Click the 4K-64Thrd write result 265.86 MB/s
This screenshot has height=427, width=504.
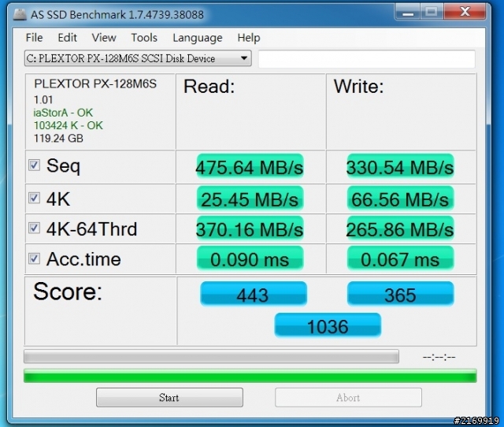pos(400,229)
